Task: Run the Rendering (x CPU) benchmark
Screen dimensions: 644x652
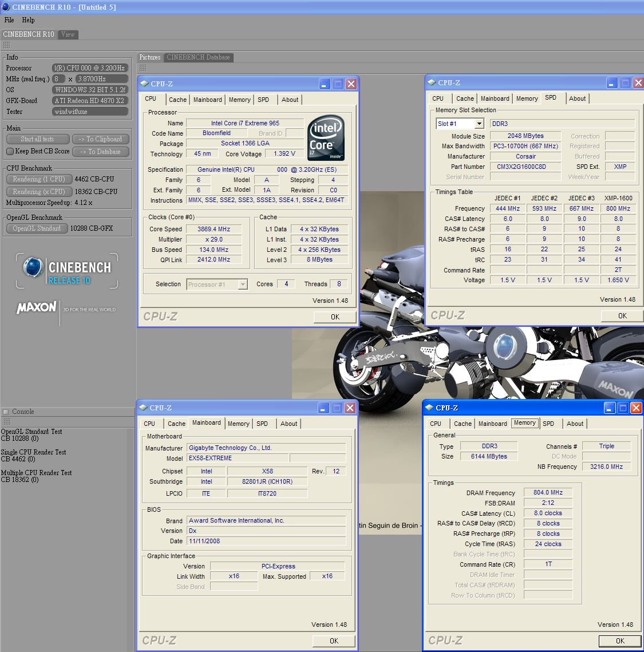Action: coord(39,192)
